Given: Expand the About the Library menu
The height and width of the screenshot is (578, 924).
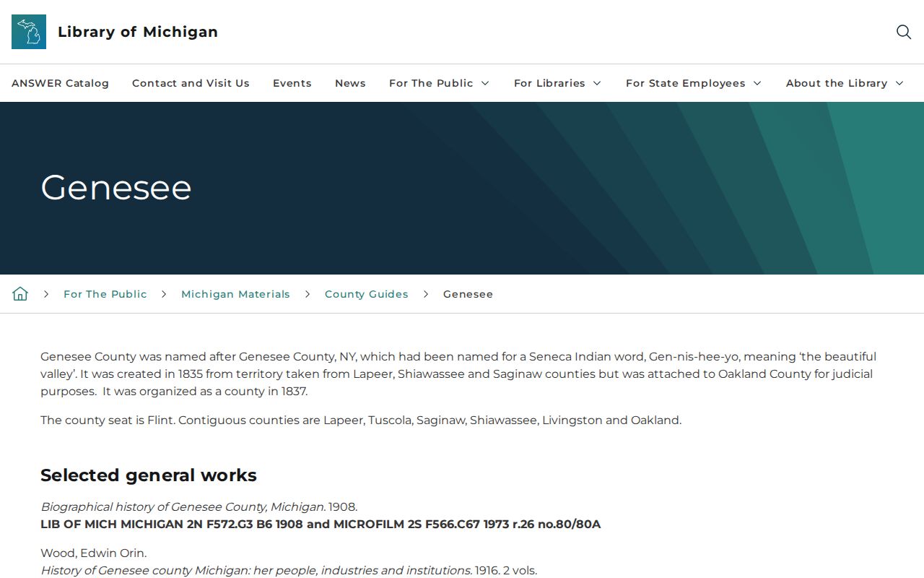Looking at the screenshot, I should [845, 83].
